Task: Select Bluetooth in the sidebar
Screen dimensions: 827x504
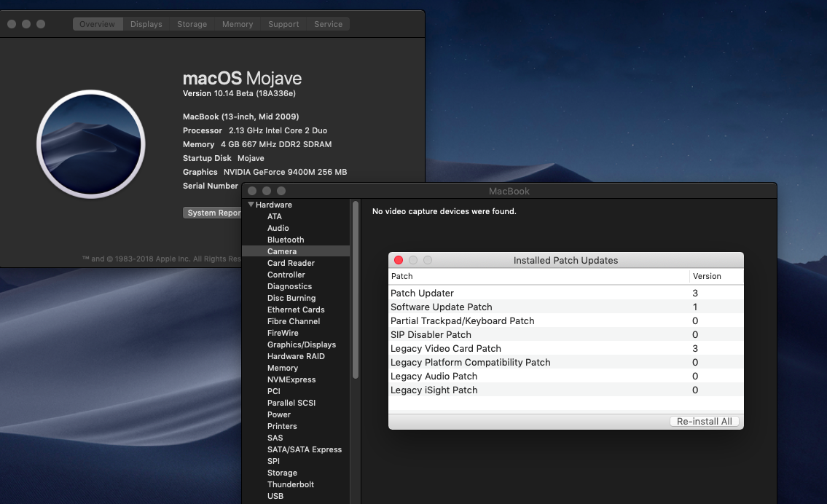Action: pos(286,240)
